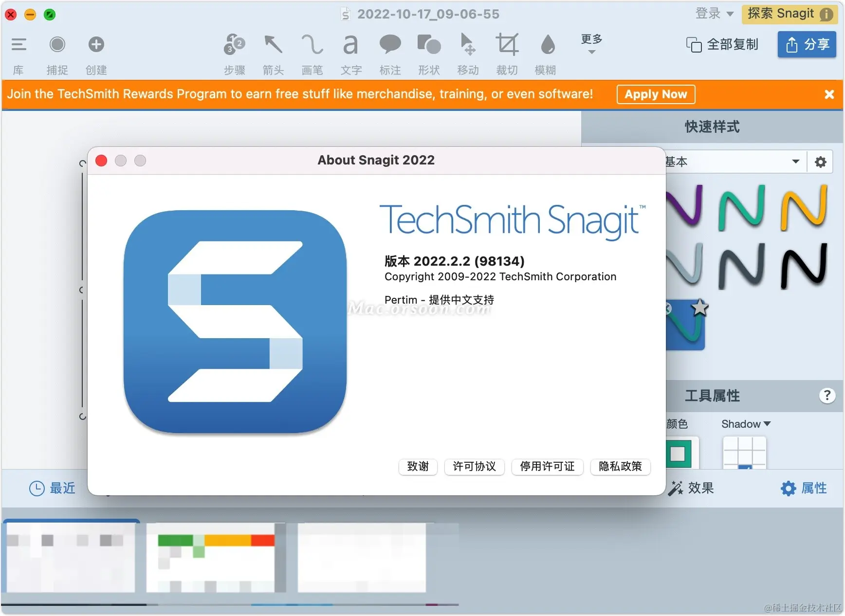Start a capture with the 捕捉 button
The height and width of the screenshot is (616, 845).
tap(57, 45)
